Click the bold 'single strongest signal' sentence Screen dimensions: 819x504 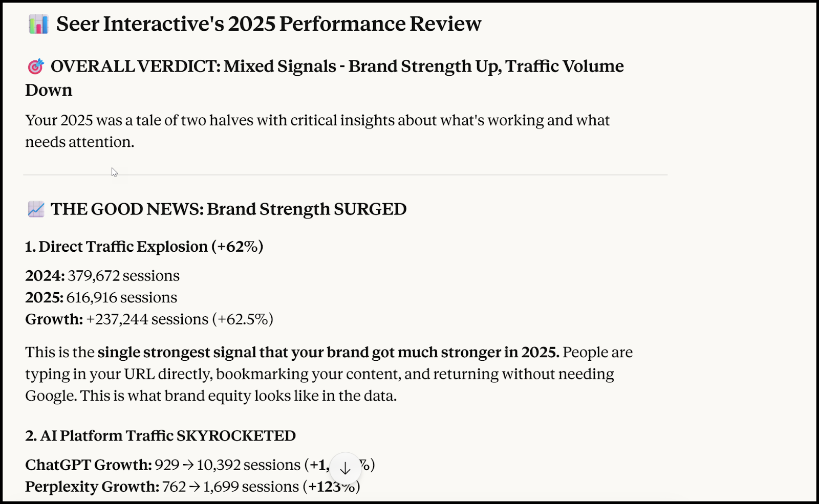point(328,353)
